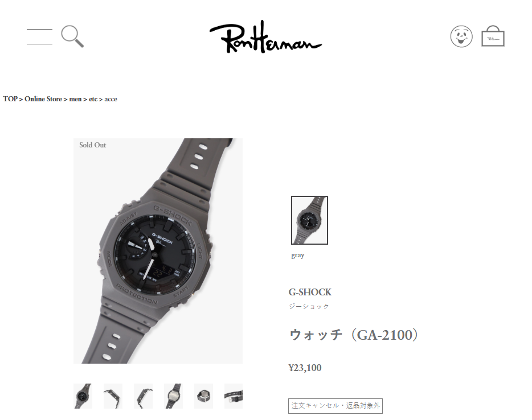The height and width of the screenshot is (420, 532).
Task: Select third band-profile watch thumbnail
Action: pyautogui.click(x=143, y=396)
